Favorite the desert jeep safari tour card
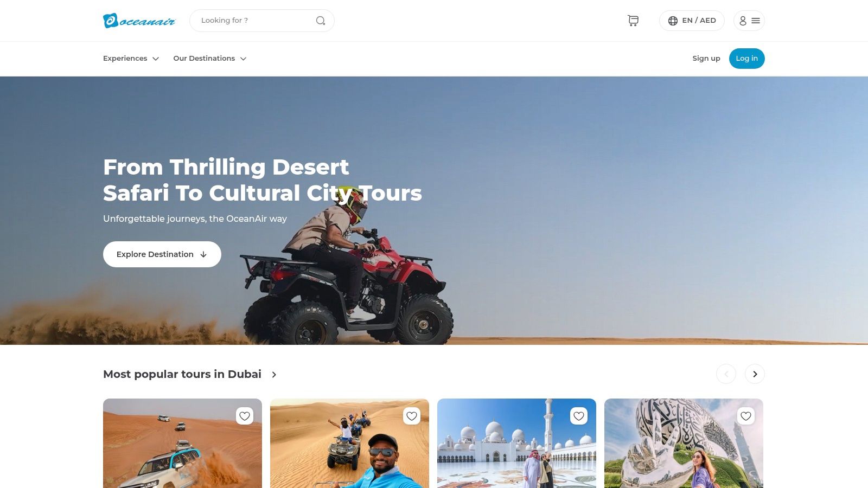 (x=245, y=416)
